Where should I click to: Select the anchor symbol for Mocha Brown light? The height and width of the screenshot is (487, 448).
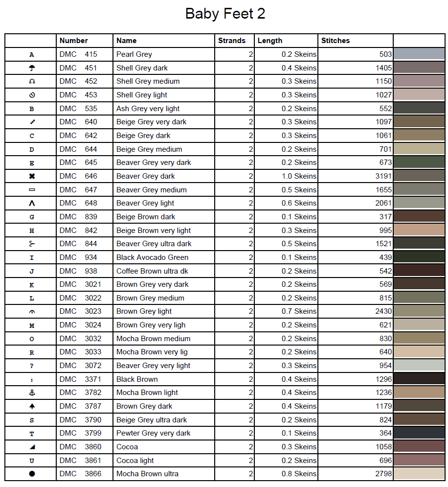point(32,393)
